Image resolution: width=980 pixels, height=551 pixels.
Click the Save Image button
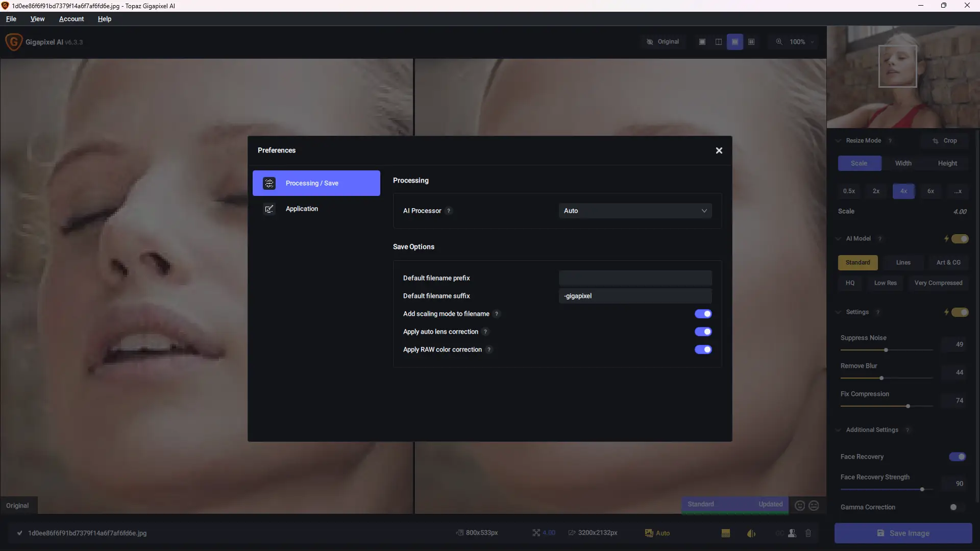[x=903, y=533]
